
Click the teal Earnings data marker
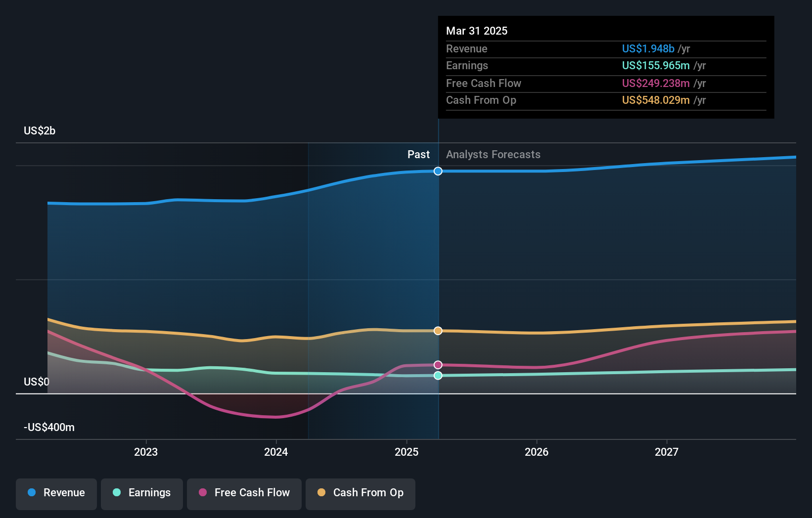tap(438, 376)
